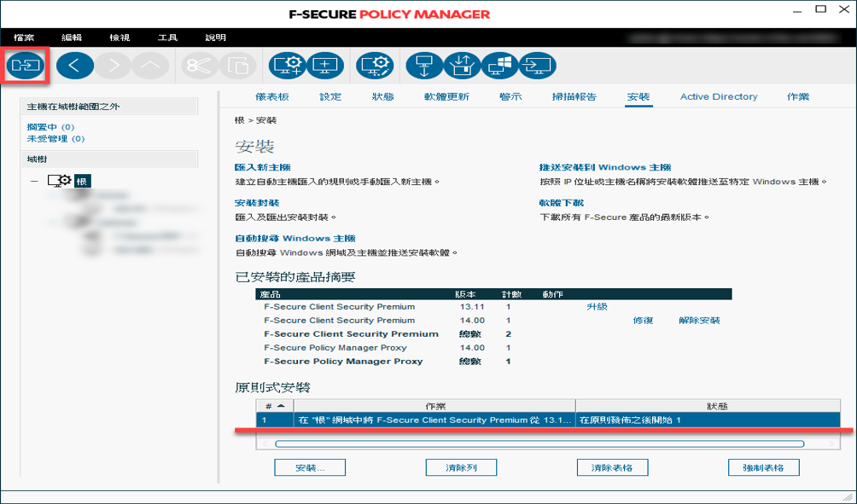857x504 pixels.
Task: Click the distribute policy toolbar icon
Action: 26,66
